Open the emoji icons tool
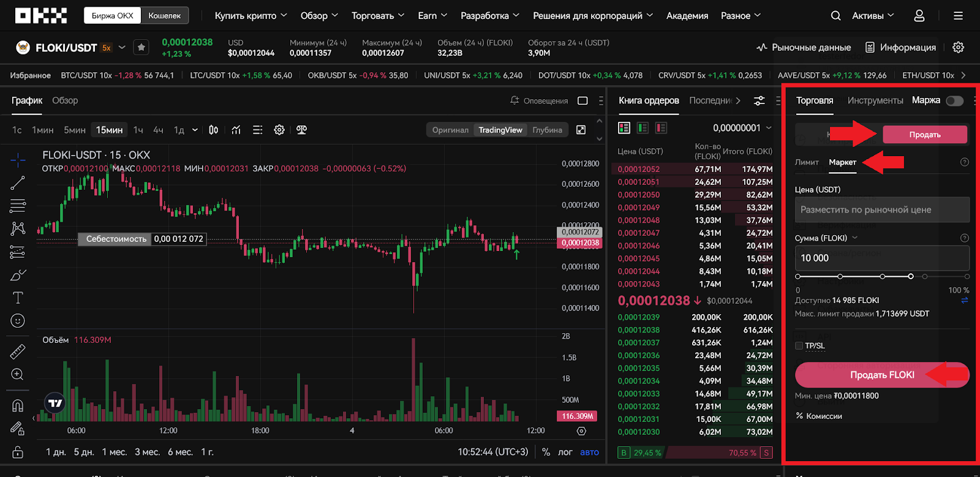 pyautogui.click(x=18, y=320)
